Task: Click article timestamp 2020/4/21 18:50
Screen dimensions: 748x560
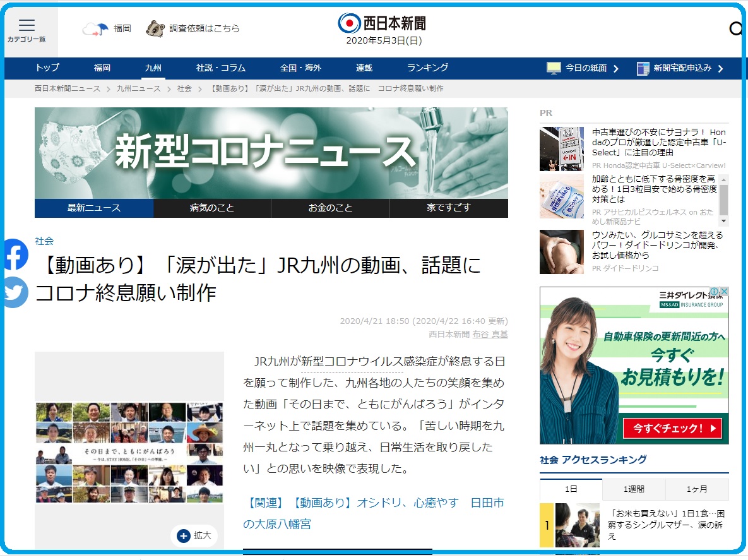Action: tap(374, 321)
